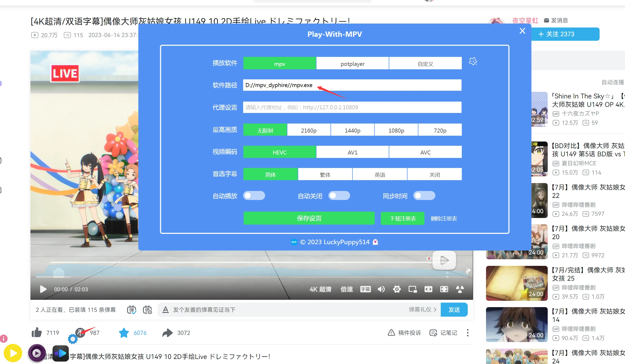Turn on the 自动关闭 switch

(x=339, y=196)
